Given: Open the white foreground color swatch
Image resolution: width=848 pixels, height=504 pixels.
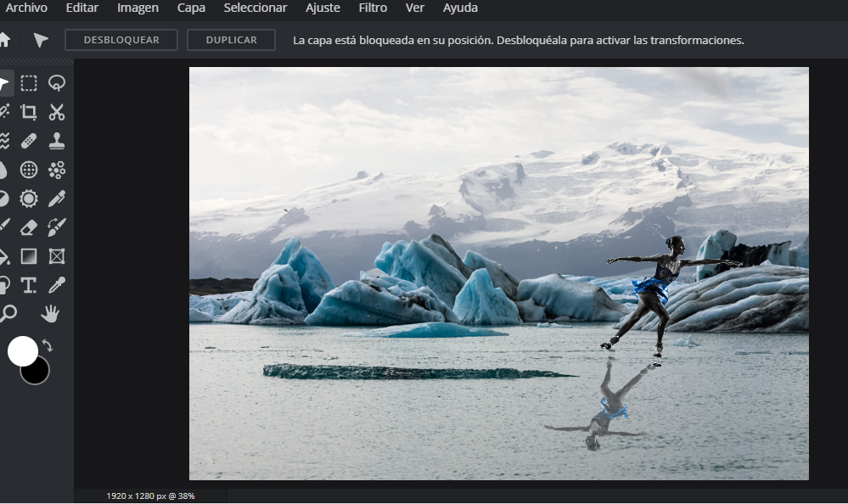Looking at the screenshot, I should [x=22, y=350].
